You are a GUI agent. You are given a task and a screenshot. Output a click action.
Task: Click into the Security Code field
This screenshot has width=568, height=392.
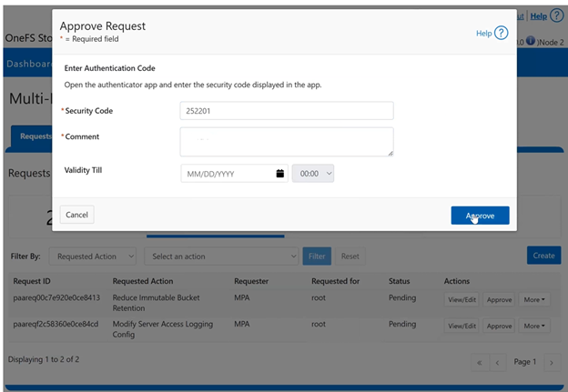(287, 110)
